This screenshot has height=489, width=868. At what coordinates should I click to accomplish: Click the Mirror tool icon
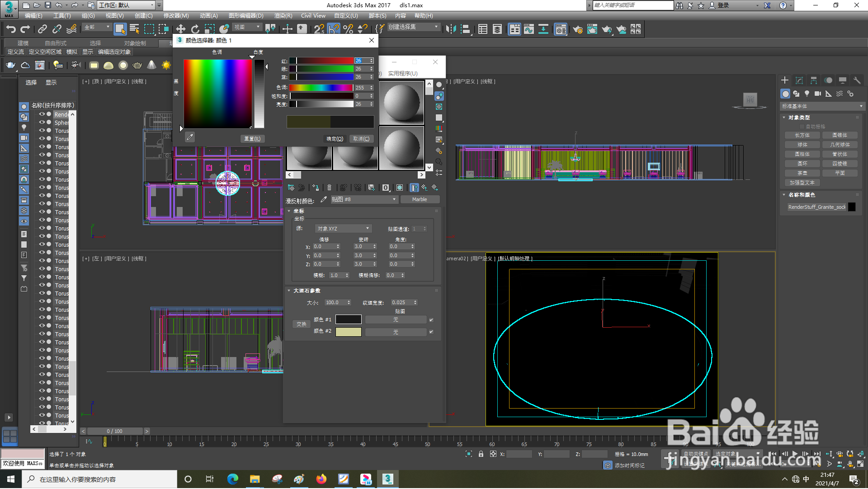point(451,29)
